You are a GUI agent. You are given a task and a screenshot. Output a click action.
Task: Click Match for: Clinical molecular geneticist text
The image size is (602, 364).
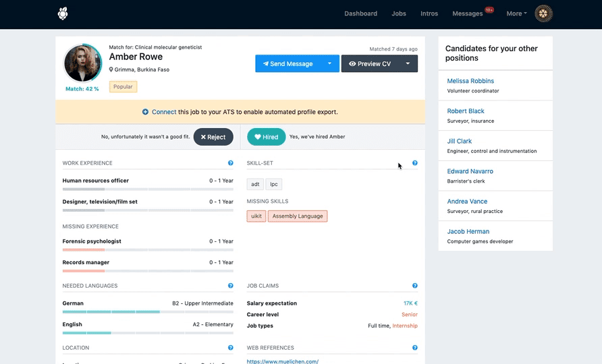point(155,47)
